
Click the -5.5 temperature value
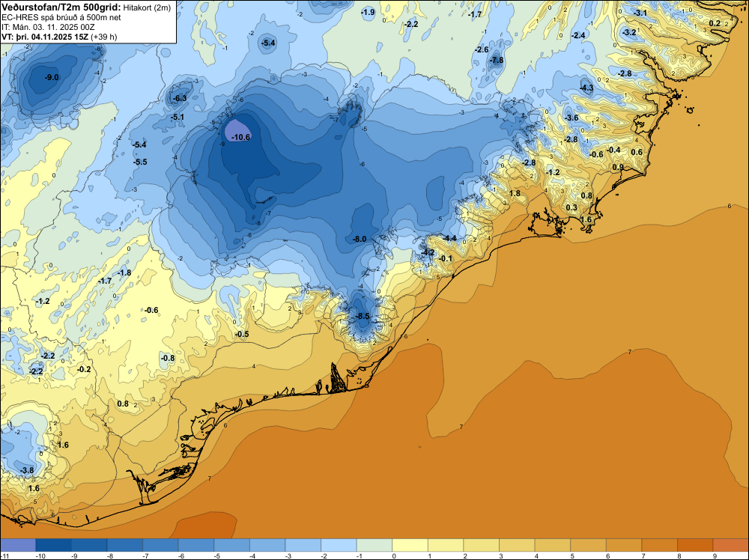(x=140, y=162)
